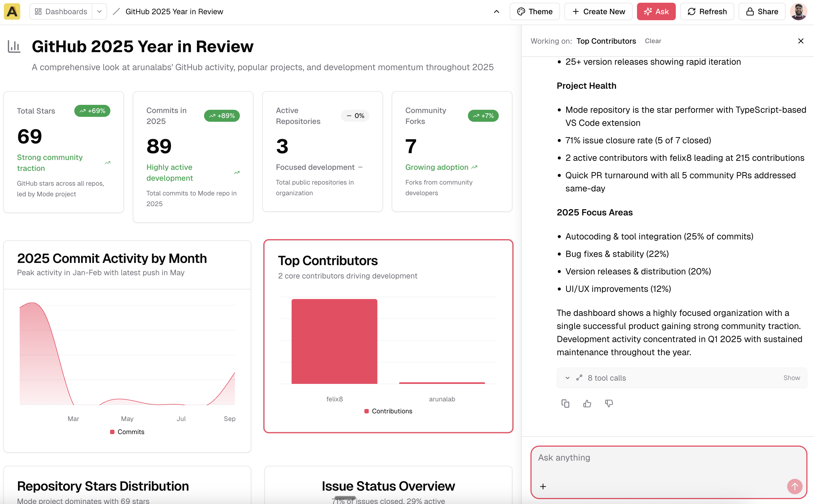Open the Theme menu
Screen dimensions: 814x504
[535, 12]
